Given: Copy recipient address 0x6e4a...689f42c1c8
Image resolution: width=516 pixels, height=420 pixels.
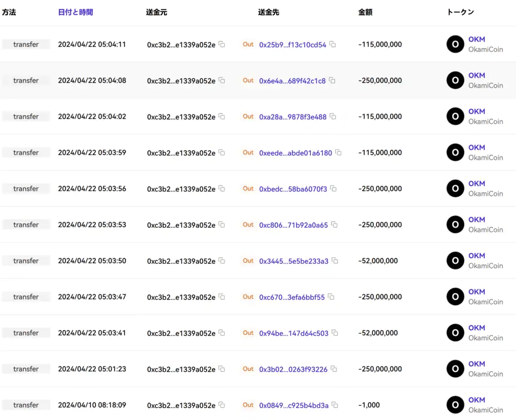Looking at the screenshot, I should 332,80.
